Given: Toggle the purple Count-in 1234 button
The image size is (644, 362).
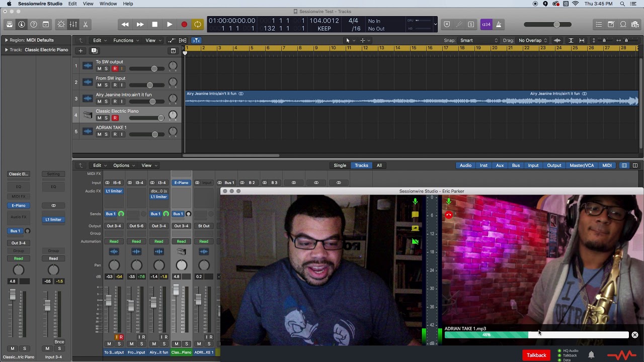Looking at the screenshot, I should pos(486,24).
